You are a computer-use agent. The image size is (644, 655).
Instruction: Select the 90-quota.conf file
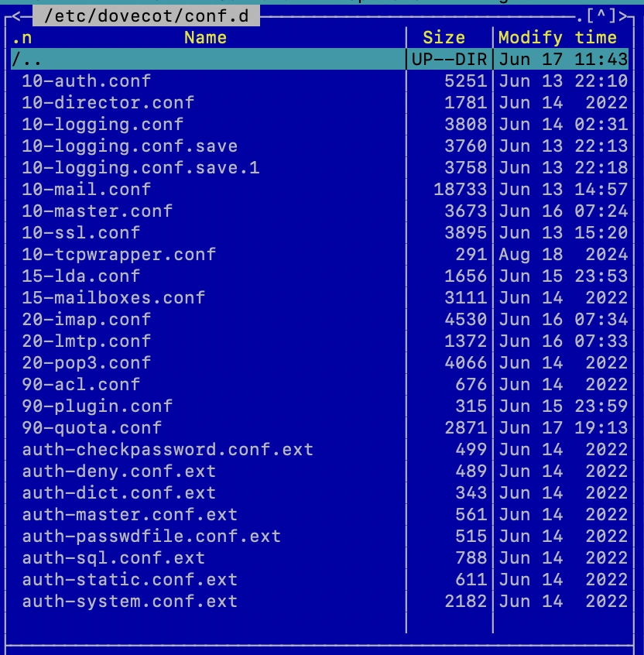coord(91,427)
